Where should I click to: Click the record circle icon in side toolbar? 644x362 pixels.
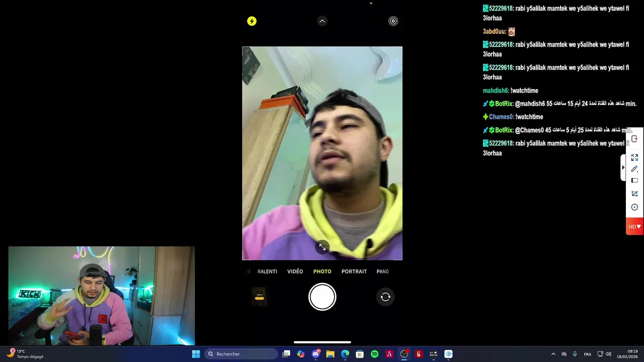coord(634,207)
